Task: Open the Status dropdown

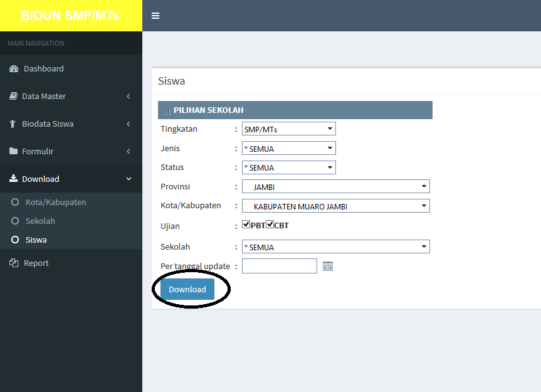Action: click(289, 167)
